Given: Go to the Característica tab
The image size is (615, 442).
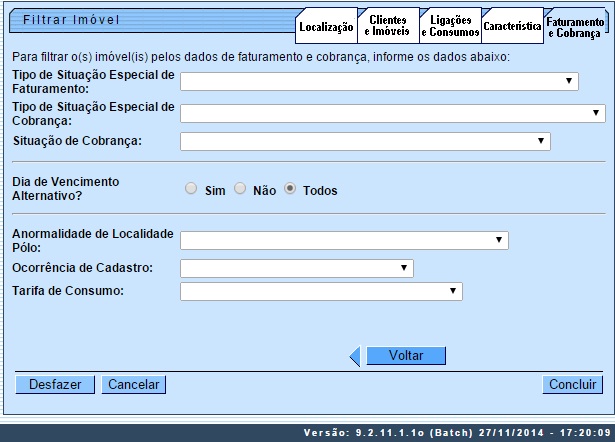Looking at the screenshot, I should pyautogui.click(x=512, y=27).
